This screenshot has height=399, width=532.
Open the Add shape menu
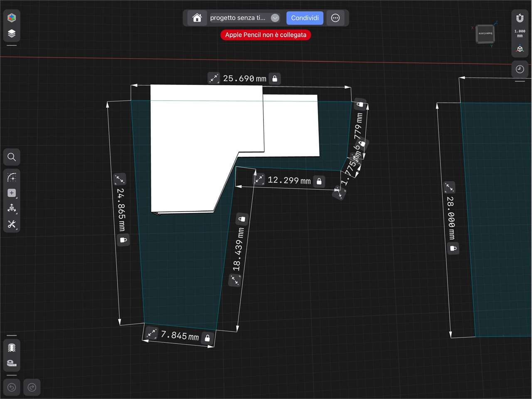12,193
